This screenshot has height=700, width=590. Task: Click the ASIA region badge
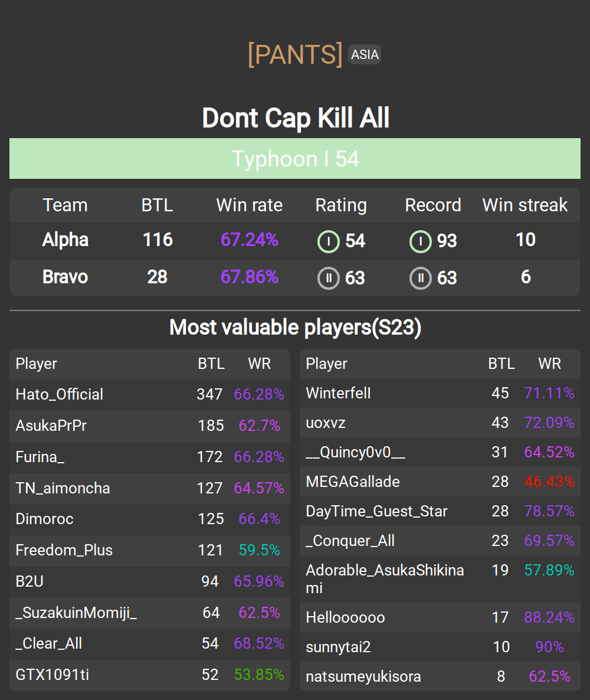pyautogui.click(x=365, y=55)
